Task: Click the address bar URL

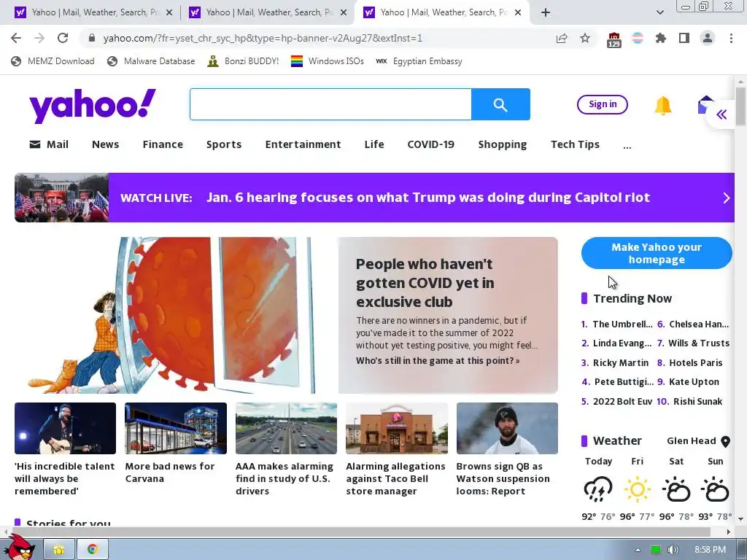Action: 263,38
